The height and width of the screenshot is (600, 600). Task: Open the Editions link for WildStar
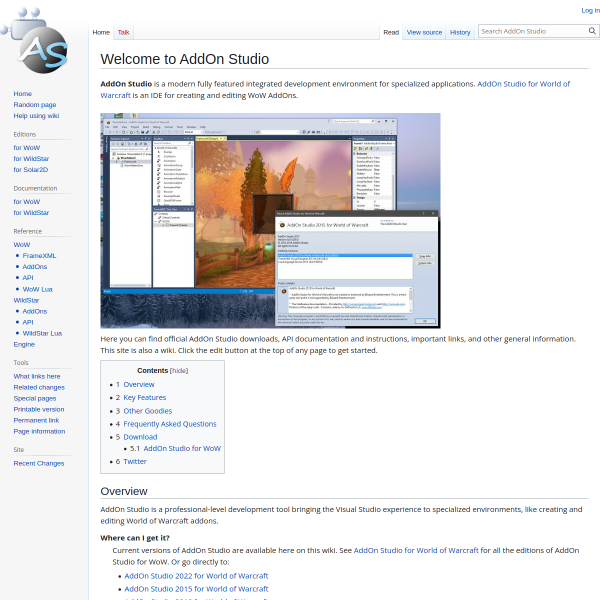point(31,159)
